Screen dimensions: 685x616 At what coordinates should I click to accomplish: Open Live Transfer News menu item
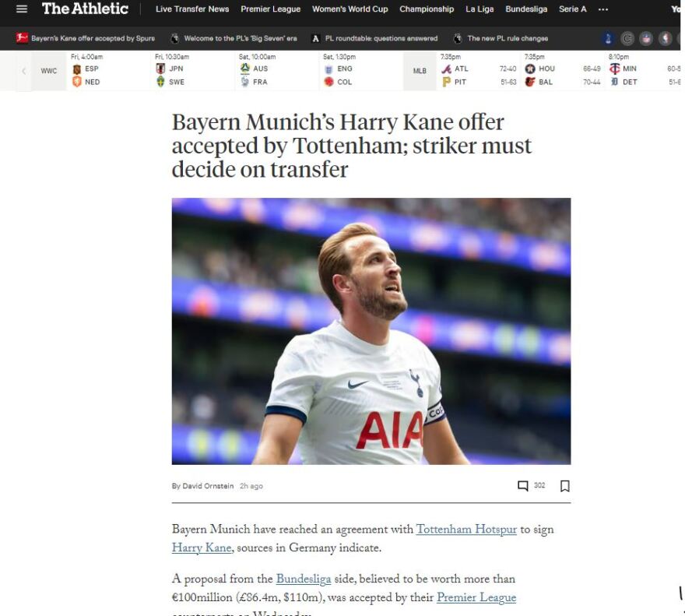tap(192, 9)
